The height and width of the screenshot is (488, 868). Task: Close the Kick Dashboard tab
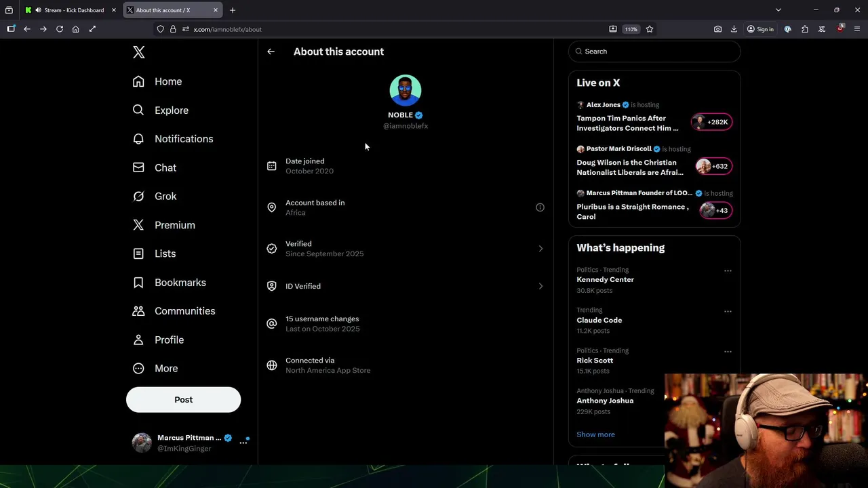pyautogui.click(x=114, y=10)
